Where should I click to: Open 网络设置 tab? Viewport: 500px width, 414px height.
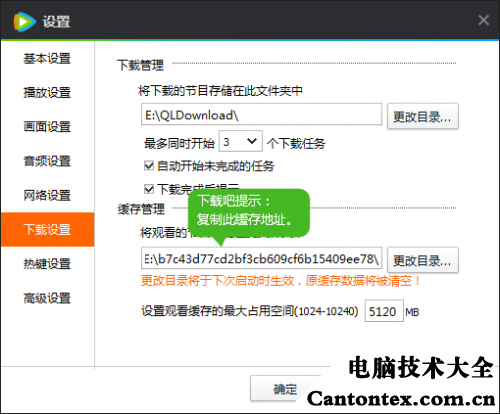point(47,195)
